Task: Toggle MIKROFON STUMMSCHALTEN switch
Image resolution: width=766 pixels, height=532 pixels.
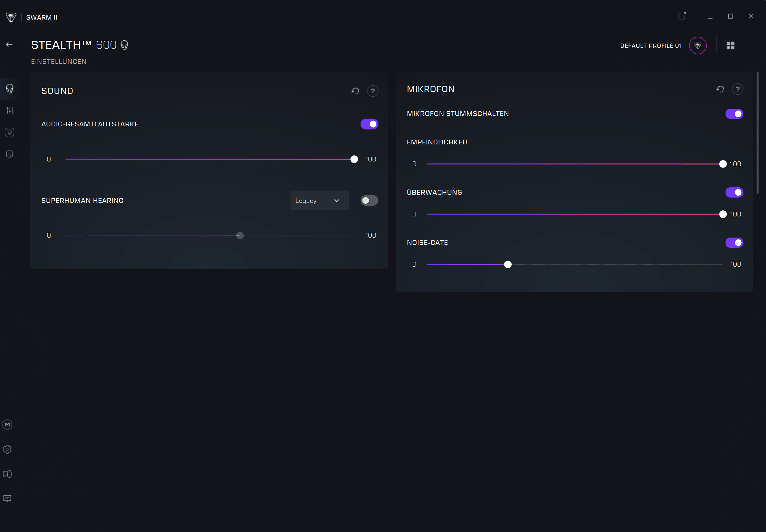Action: pyautogui.click(x=734, y=114)
